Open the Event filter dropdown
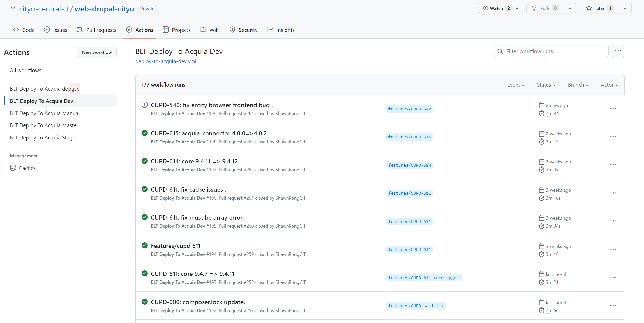 516,85
